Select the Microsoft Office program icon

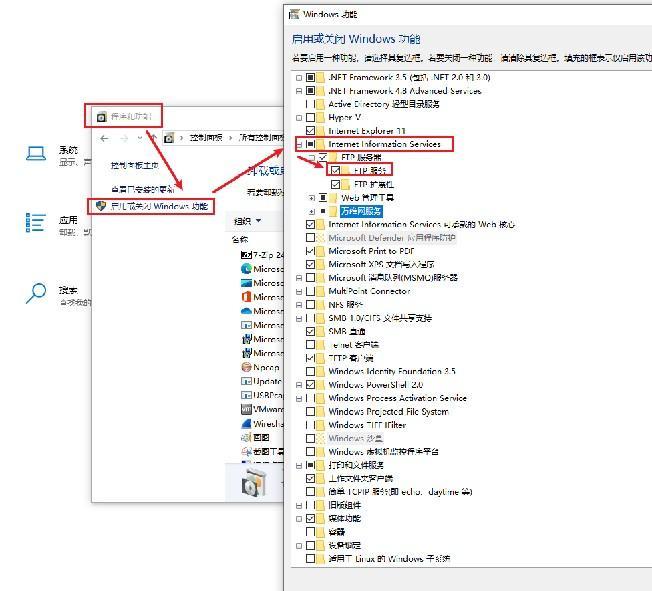(x=246, y=297)
